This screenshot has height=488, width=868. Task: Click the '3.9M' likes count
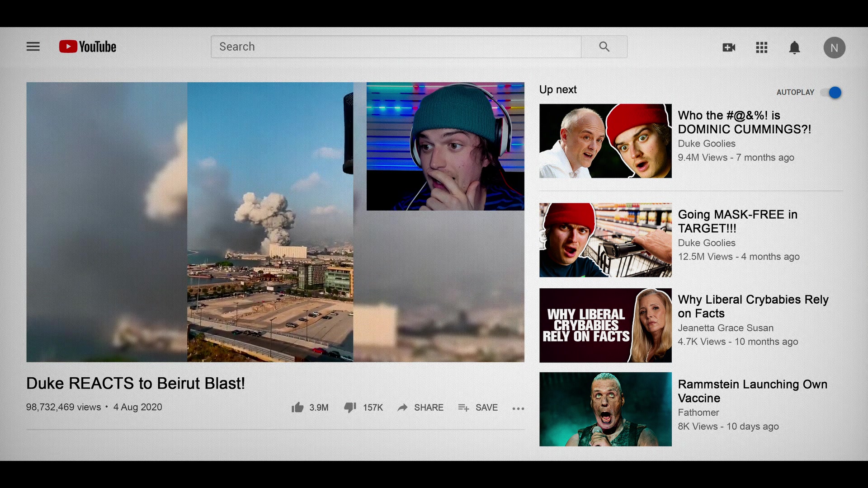click(319, 408)
